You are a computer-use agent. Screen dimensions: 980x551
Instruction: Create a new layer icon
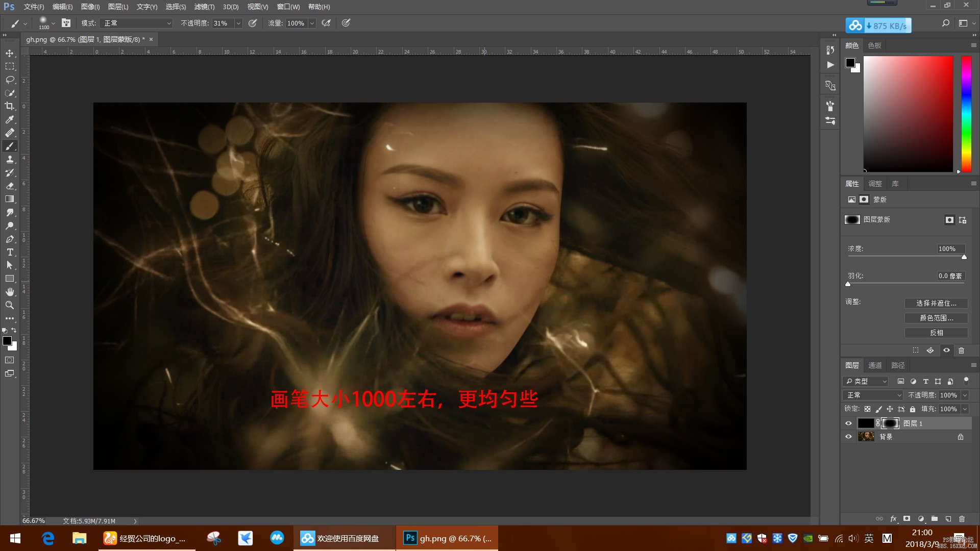(x=948, y=519)
